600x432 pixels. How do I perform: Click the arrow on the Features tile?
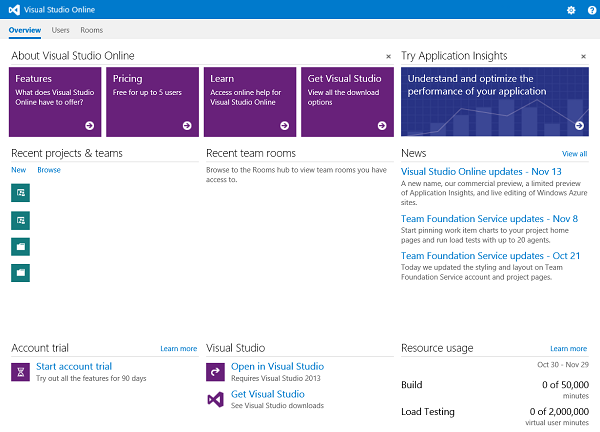tap(89, 126)
